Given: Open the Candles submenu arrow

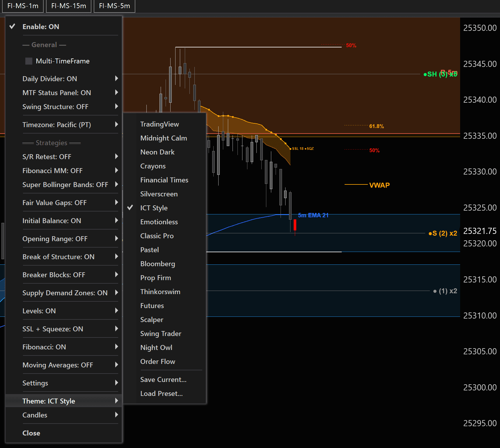Looking at the screenshot, I should [x=116, y=415].
